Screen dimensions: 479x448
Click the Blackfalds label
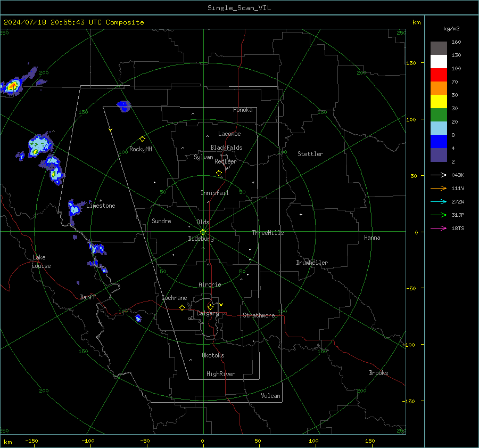[226, 148]
